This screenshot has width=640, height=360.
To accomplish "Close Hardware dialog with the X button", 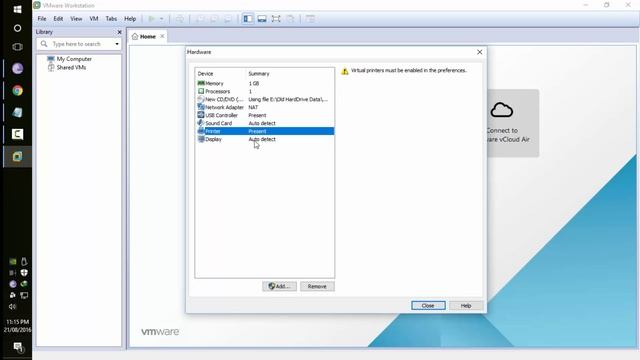I will point(480,52).
